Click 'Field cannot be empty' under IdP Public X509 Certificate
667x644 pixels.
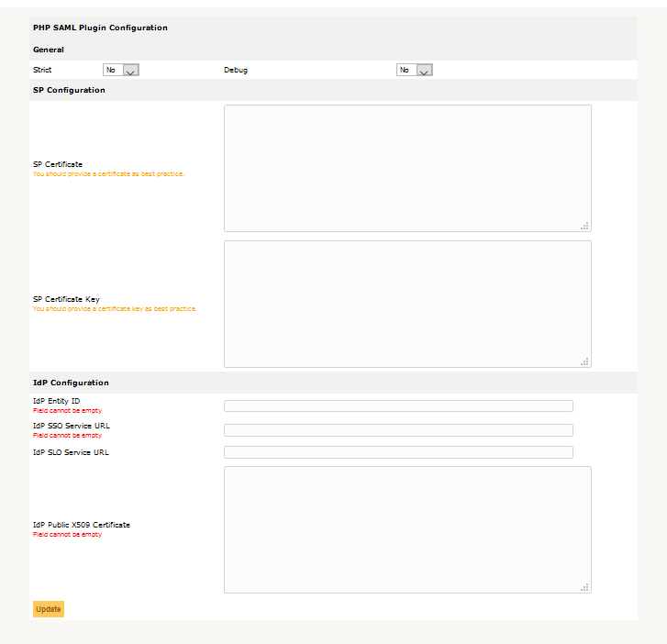(x=68, y=535)
